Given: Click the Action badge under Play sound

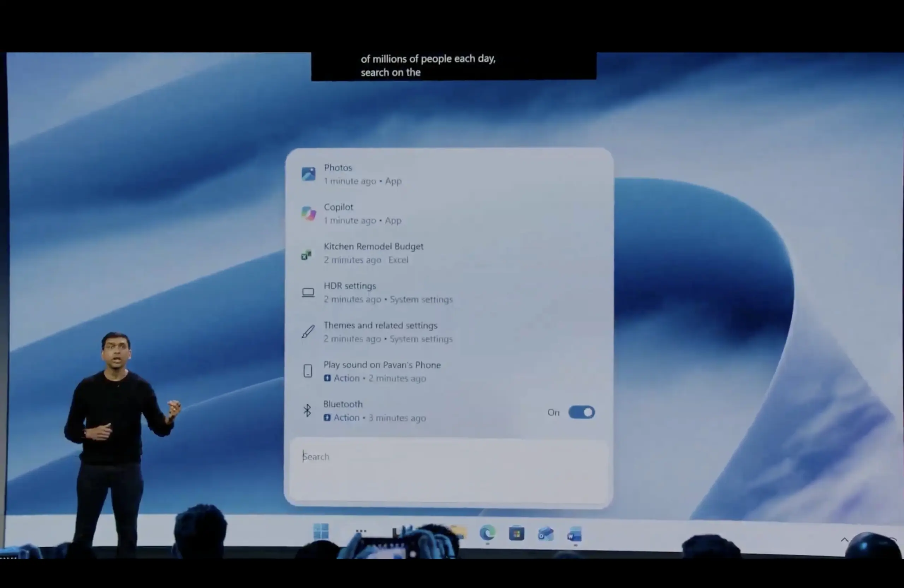Looking at the screenshot, I should [x=341, y=378].
